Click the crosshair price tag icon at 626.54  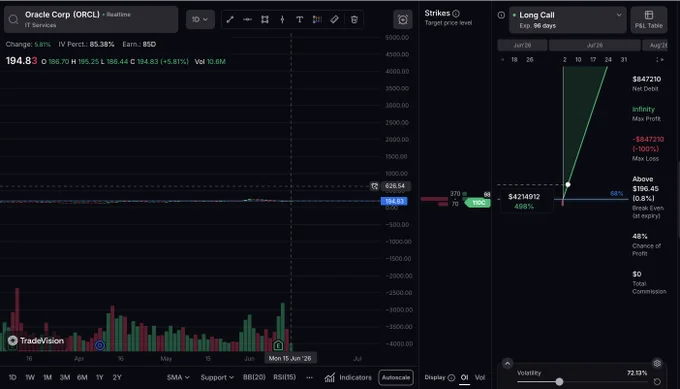pos(374,186)
